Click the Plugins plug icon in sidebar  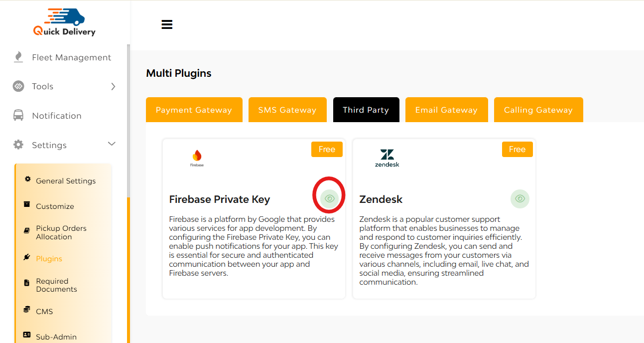tap(27, 258)
